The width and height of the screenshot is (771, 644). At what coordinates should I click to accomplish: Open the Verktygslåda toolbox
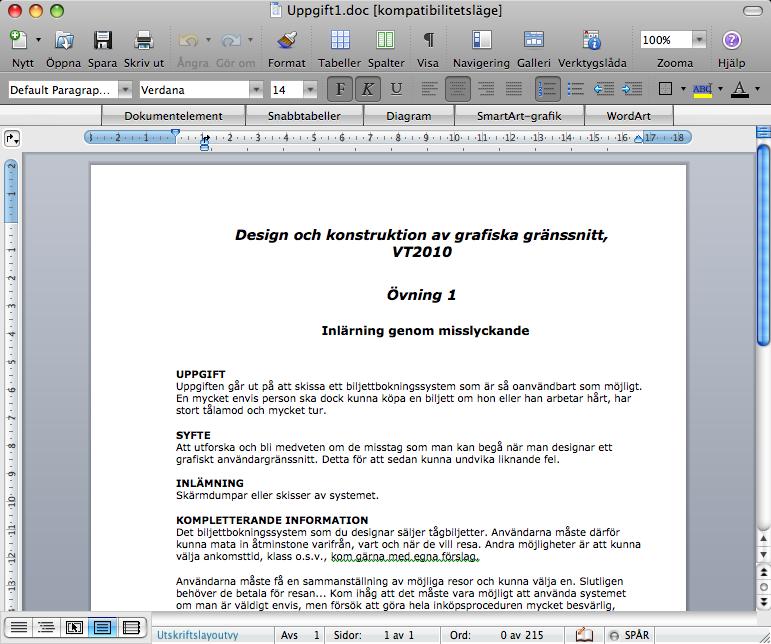[592, 40]
